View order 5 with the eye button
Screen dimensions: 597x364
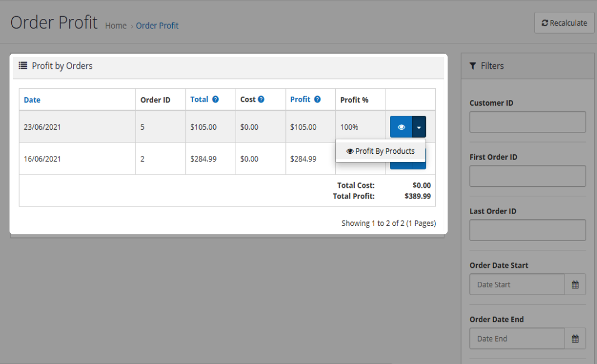[x=401, y=127]
